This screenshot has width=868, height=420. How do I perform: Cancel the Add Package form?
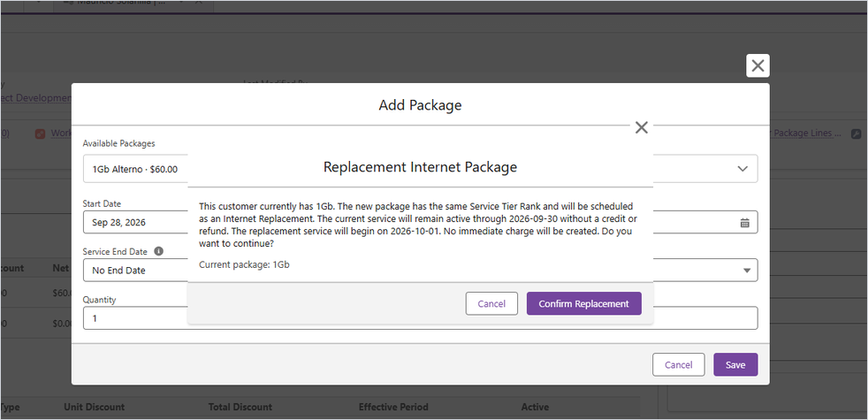point(678,364)
